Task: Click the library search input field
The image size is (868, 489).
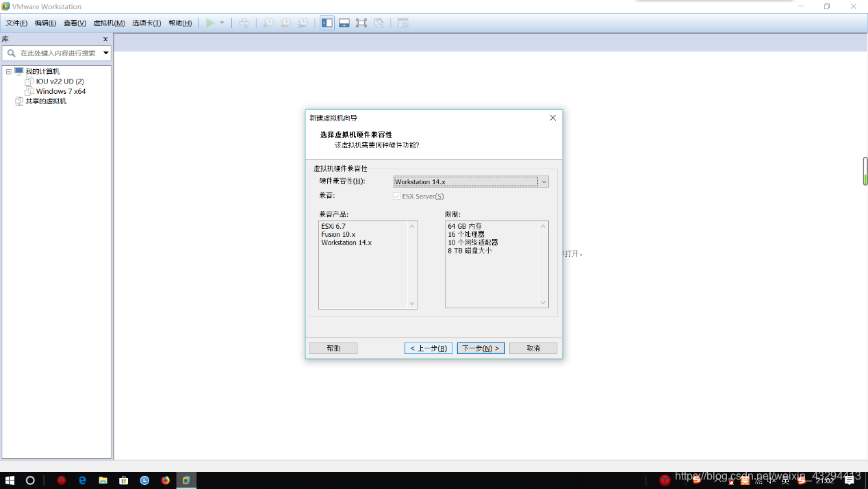Action: coord(55,53)
